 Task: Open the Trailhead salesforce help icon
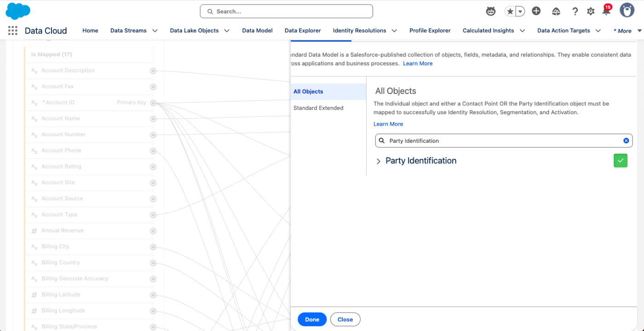(x=556, y=11)
